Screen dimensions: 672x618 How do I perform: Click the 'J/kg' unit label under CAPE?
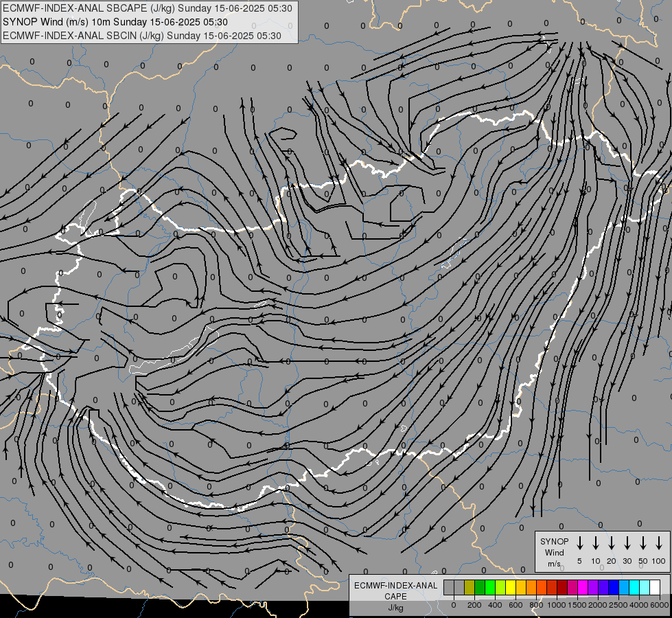click(x=395, y=607)
